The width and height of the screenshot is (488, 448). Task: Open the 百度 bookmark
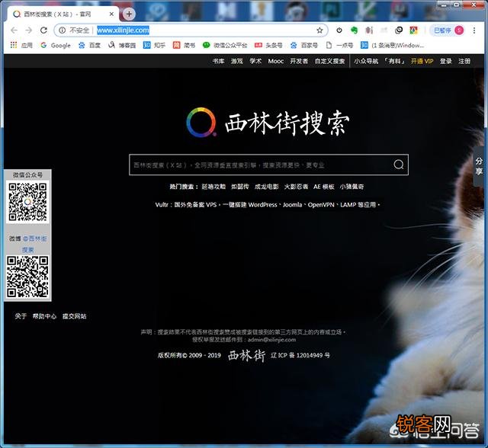(x=89, y=46)
